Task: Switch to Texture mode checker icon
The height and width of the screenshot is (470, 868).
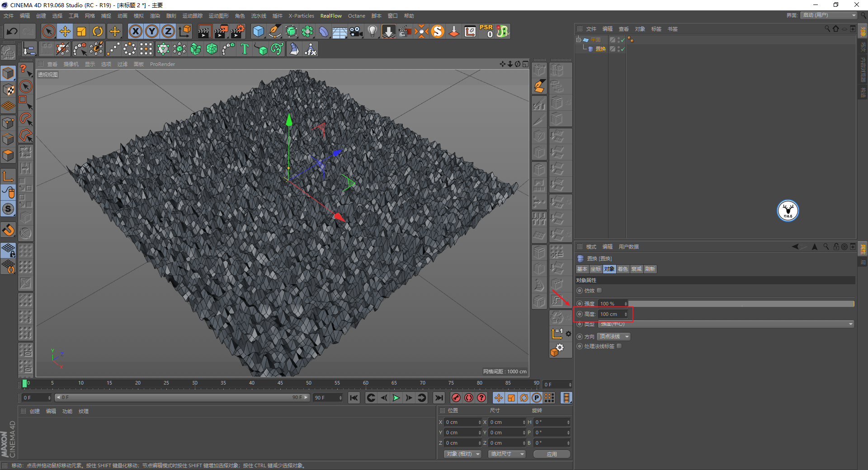Action: [x=8, y=89]
